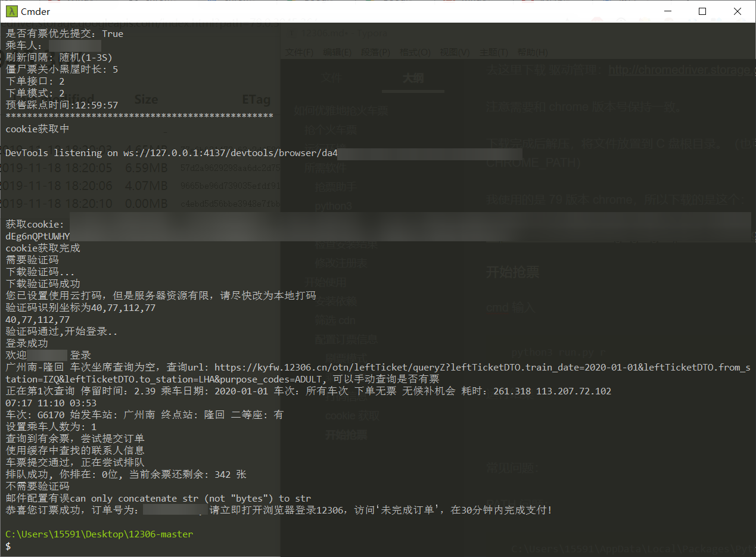
Task: Click the '查询到有余票，尝试提交订单' terminal line
Action: (75, 439)
